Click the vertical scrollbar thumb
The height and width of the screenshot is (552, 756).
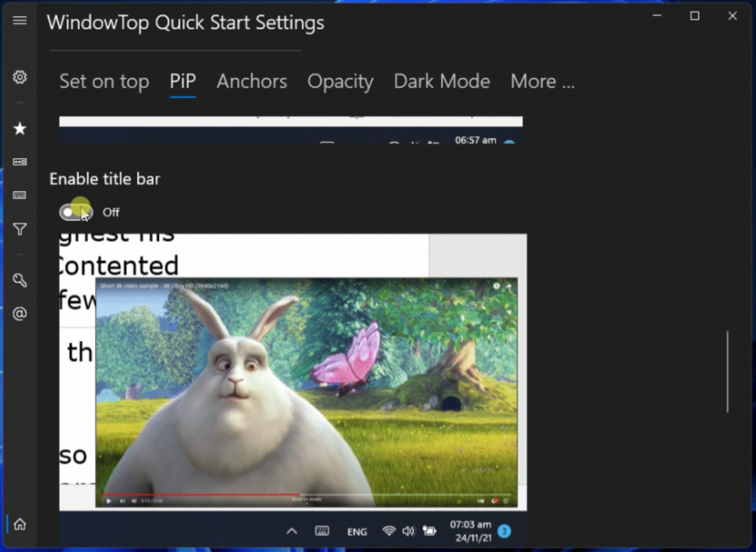click(727, 371)
